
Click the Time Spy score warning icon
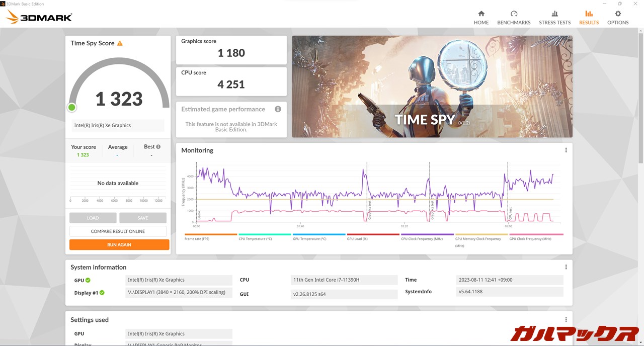120,43
